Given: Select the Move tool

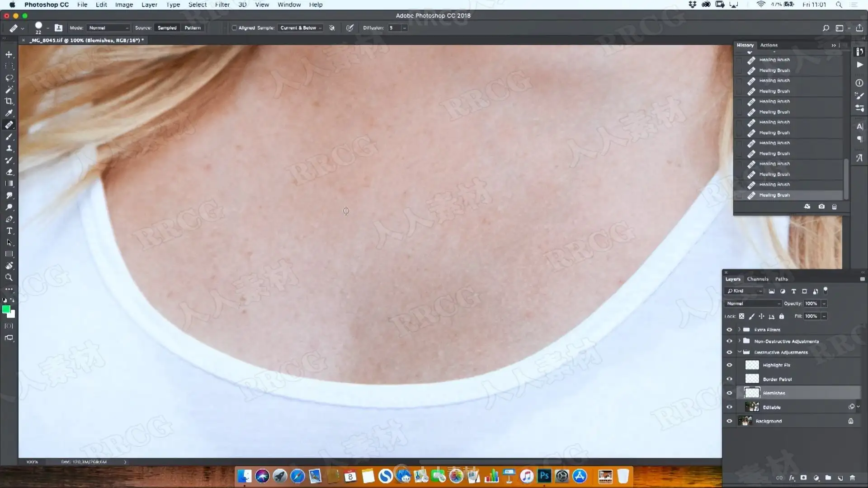Looking at the screenshot, I should pos(9,54).
